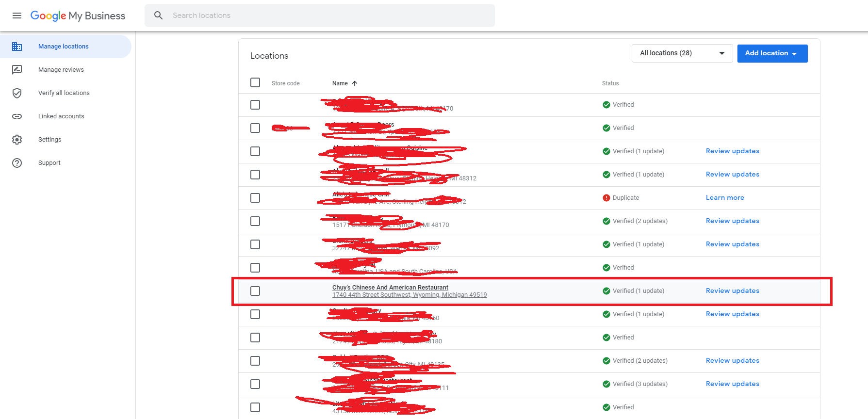Open Manage reviews in sidebar

[x=61, y=70]
